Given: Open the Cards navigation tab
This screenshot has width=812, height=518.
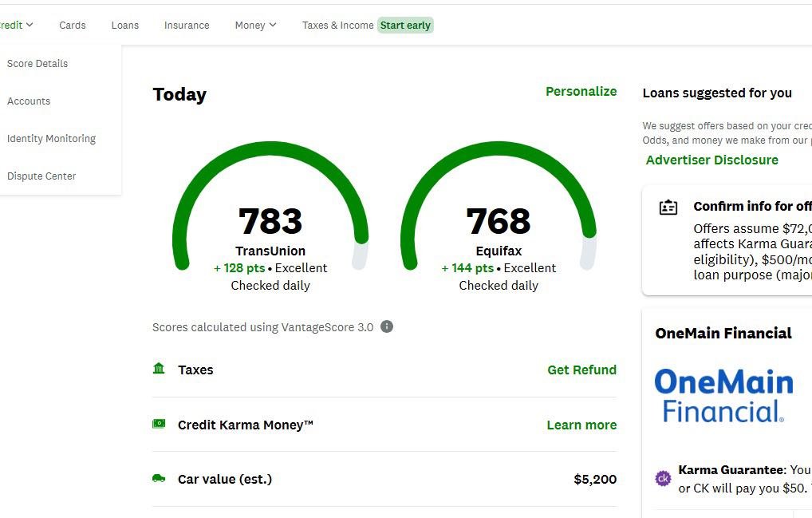Looking at the screenshot, I should tap(73, 25).
